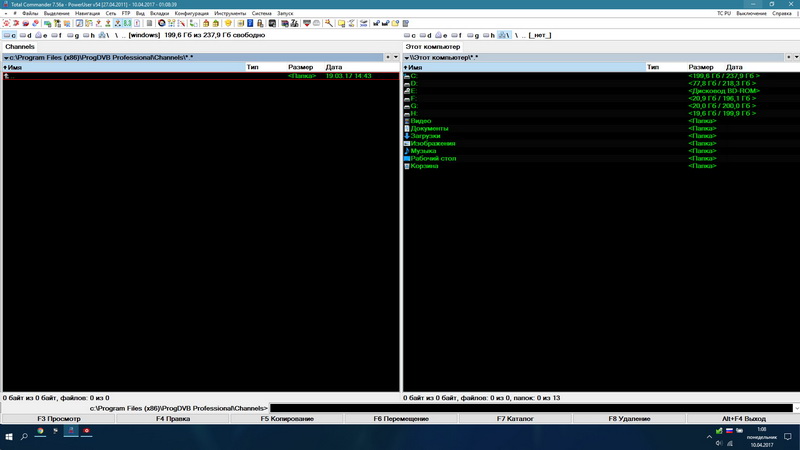Viewport: 800px width, 450px height.
Task: Open Видео folder in right panel
Action: 422,121
